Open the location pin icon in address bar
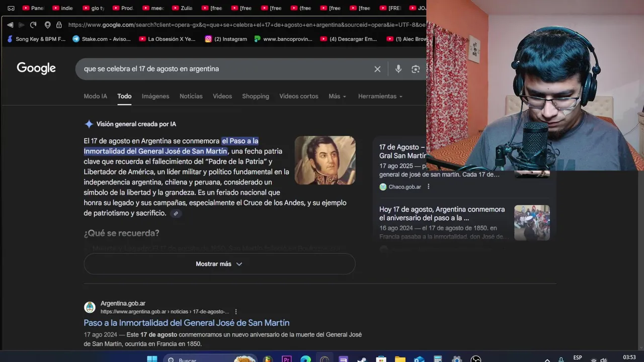644x362 pixels. (48, 25)
